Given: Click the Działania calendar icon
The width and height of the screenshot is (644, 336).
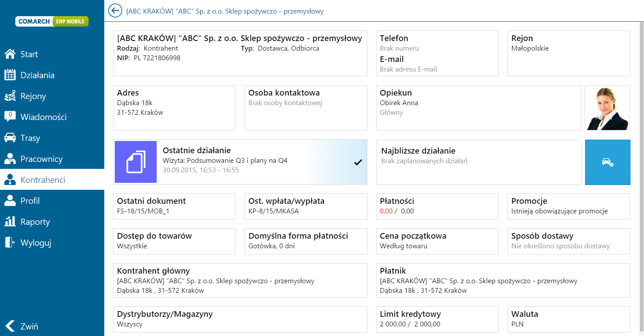Looking at the screenshot, I should 10,75.
